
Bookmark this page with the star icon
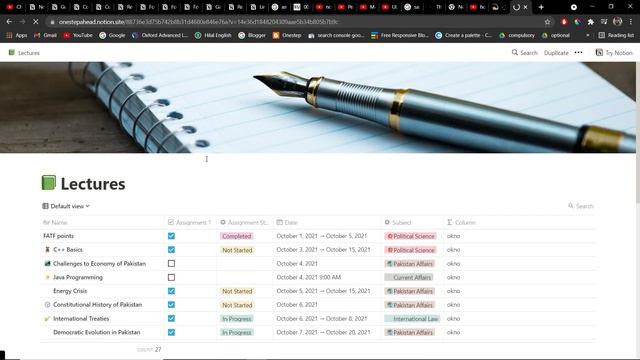click(547, 22)
